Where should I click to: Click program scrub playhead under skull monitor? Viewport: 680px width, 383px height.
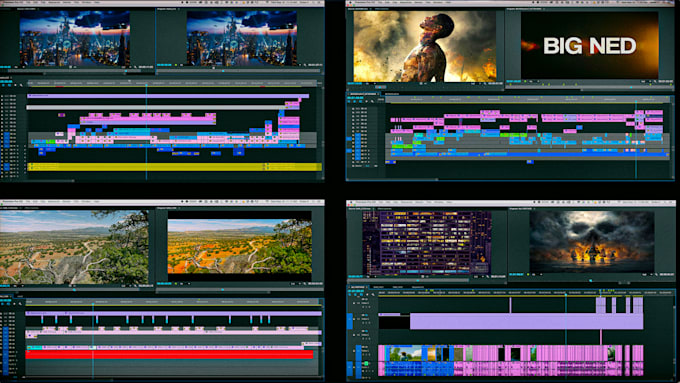coord(591,281)
